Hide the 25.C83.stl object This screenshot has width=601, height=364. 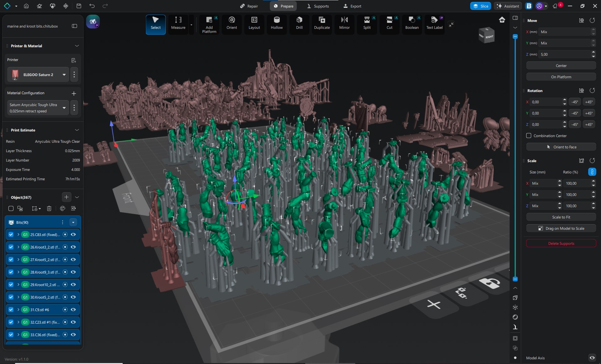[x=73, y=234]
